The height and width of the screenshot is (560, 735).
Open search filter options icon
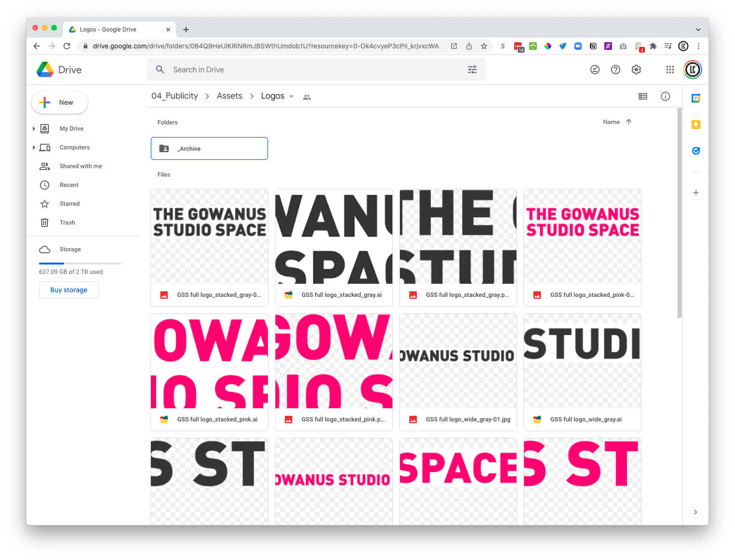(x=472, y=70)
